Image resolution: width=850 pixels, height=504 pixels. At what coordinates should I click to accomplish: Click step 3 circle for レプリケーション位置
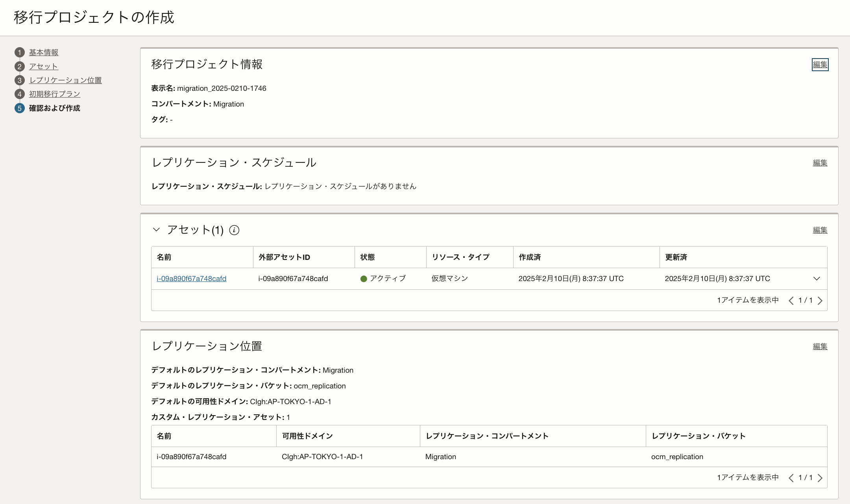pos(20,80)
